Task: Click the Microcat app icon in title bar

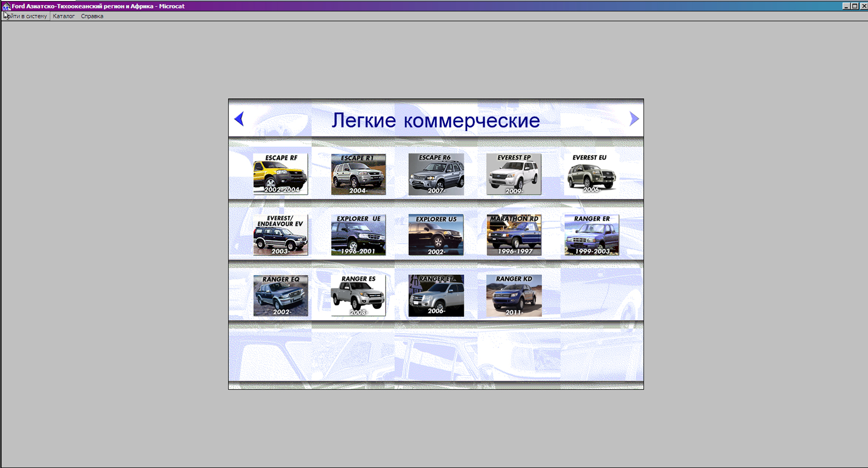Action: [6, 6]
